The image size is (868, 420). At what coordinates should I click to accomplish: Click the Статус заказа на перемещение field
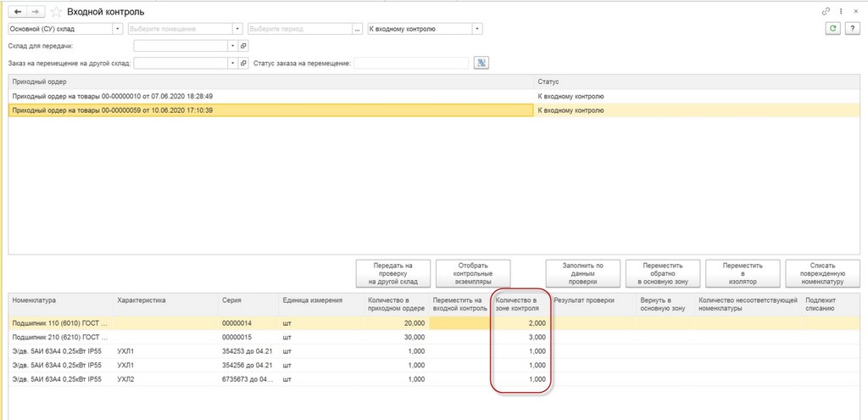click(411, 63)
